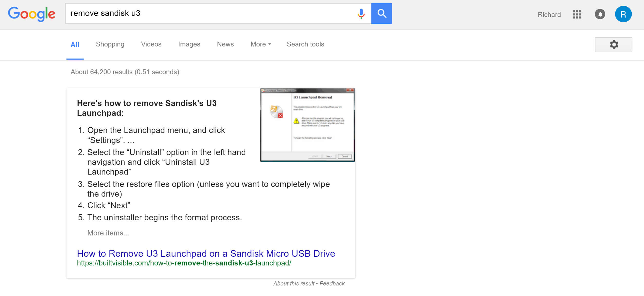The width and height of the screenshot is (644, 296).
Task: Send Feedback on the featured snippet
Action: click(332, 283)
